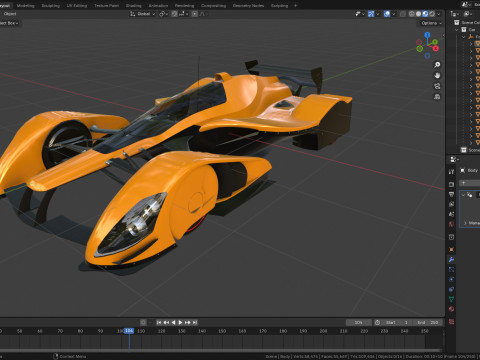Screen dimensions: 480x360
Task: Open the object type visibility dropdown
Action: click(x=359, y=14)
